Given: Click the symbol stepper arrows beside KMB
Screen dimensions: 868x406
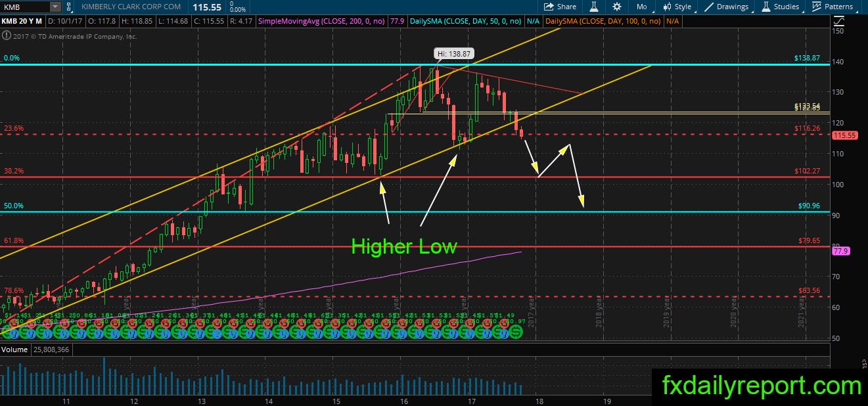Looking at the screenshot, I should (x=70, y=7).
